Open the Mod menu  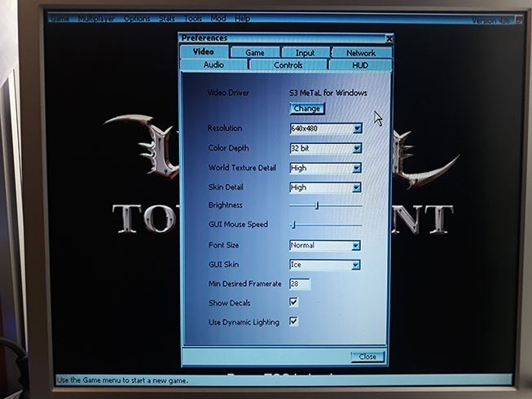(x=218, y=18)
